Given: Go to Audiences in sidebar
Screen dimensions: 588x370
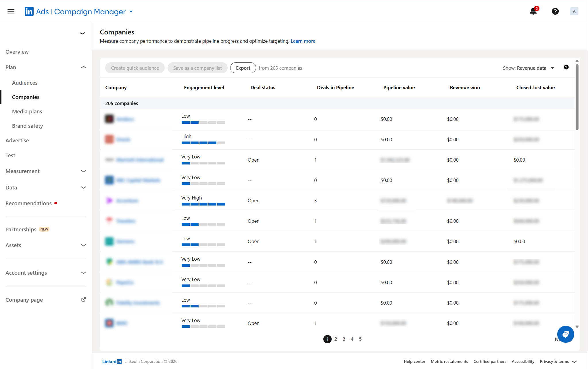Looking at the screenshot, I should pyautogui.click(x=25, y=83).
